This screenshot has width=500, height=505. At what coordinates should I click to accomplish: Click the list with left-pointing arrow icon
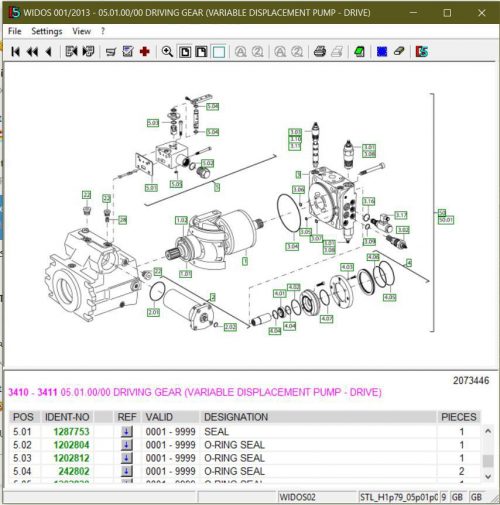point(71,52)
